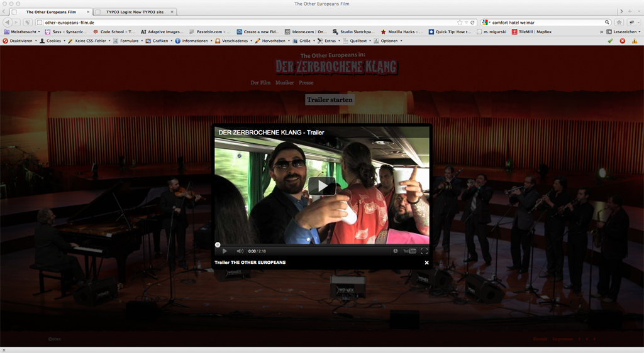Open the Formulare dropdown menu
Screen dimensions: 644x353
[129, 41]
